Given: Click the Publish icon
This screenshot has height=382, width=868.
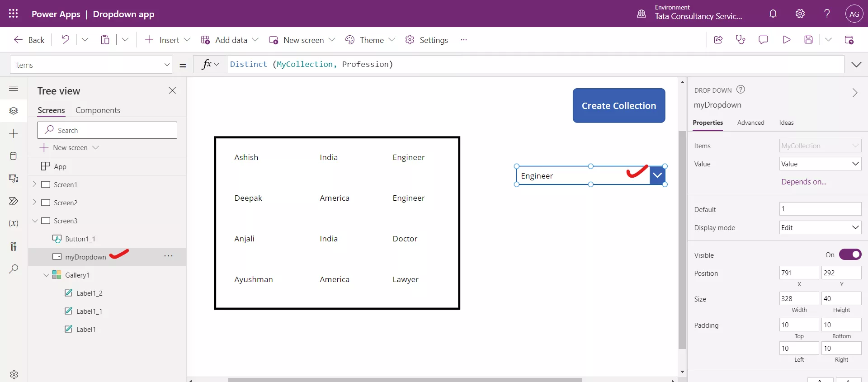Looking at the screenshot, I should coord(849,40).
